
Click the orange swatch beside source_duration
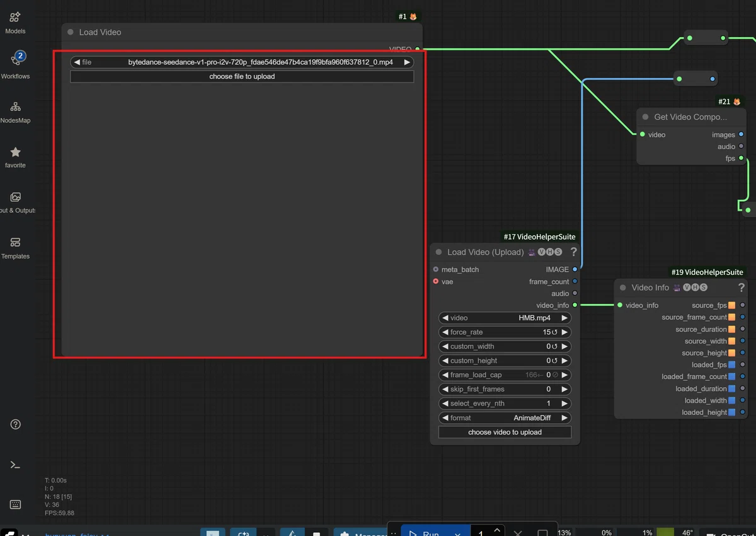click(732, 329)
